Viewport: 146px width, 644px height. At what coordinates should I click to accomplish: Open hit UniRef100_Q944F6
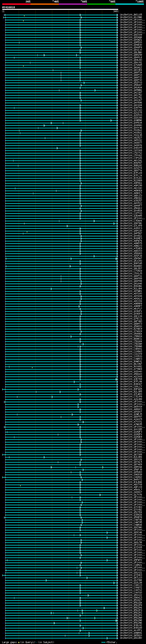pyautogui.click(x=131, y=48)
